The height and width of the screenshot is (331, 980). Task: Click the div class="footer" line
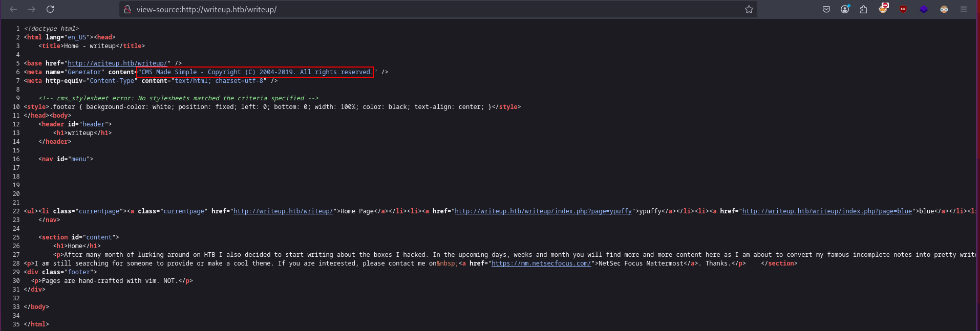point(60,272)
